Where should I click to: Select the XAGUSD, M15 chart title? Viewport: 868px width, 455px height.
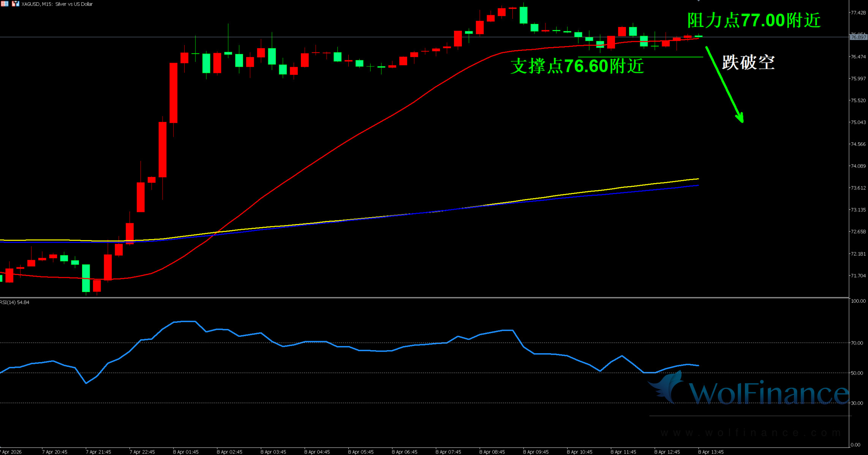pos(57,4)
